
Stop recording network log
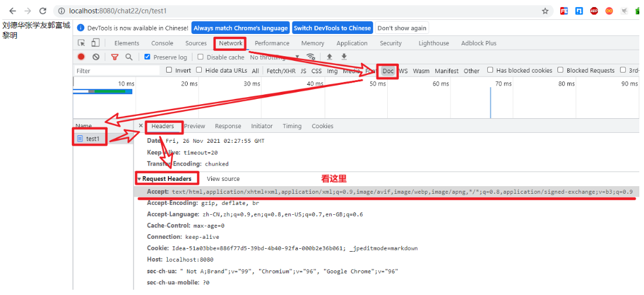(81, 57)
